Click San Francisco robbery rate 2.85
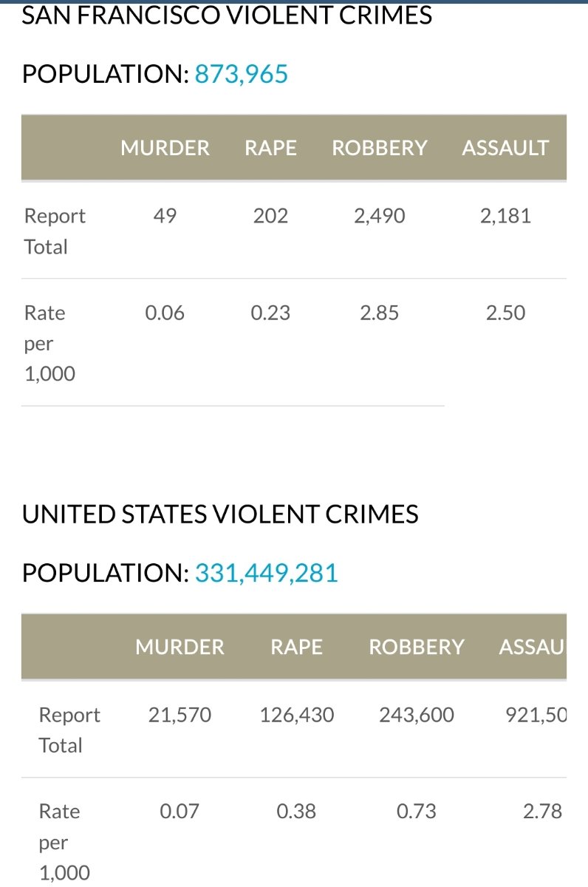This screenshot has height=887, width=588. (x=379, y=313)
